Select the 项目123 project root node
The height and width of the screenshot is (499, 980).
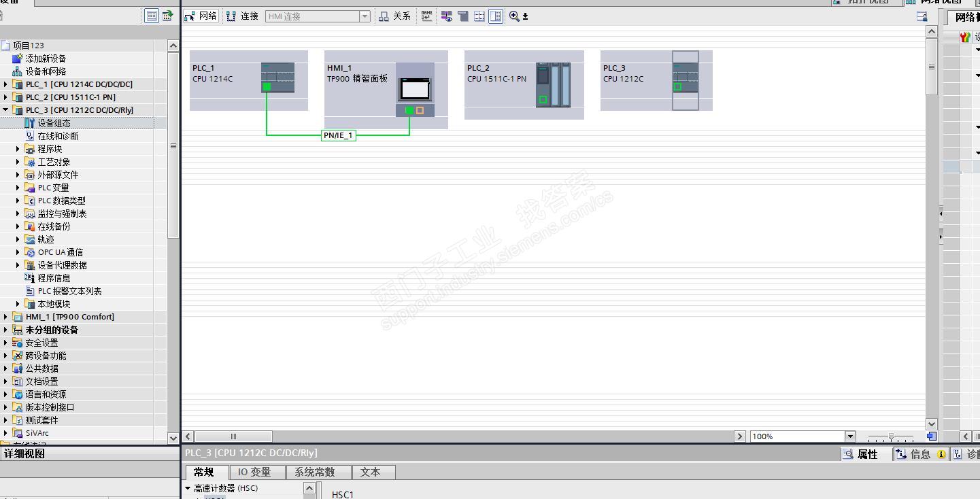click(x=28, y=46)
